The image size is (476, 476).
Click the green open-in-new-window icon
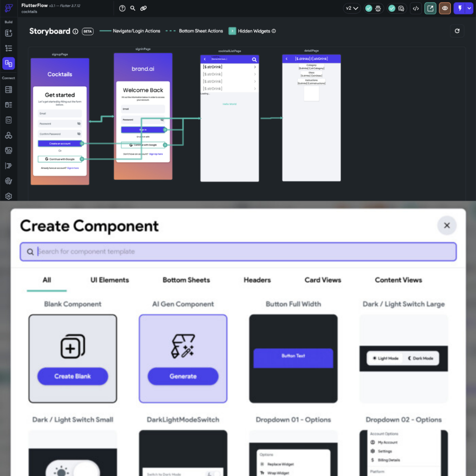click(x=430, y=8)
